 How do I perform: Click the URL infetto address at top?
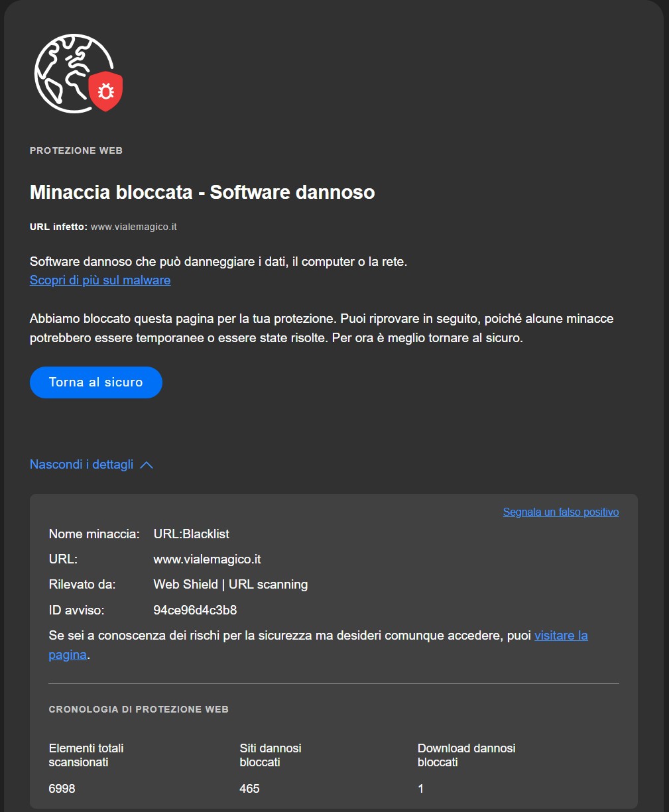133,227
